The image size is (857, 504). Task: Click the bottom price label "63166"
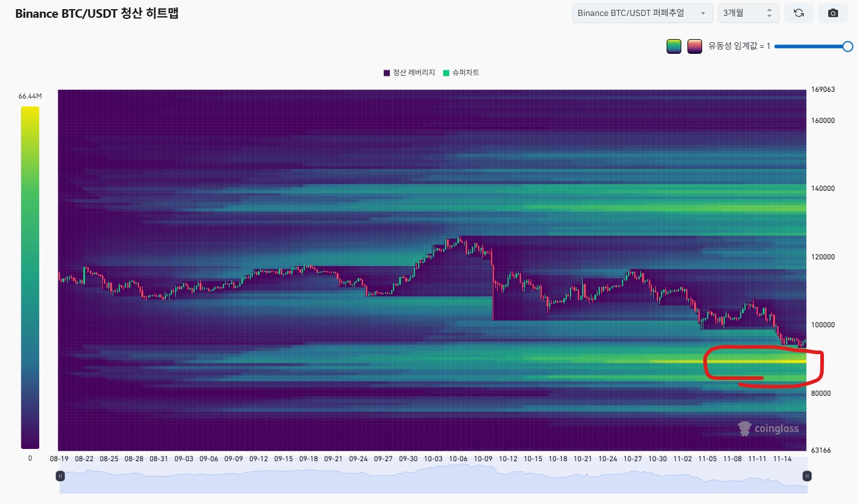[x=820, y=451]
